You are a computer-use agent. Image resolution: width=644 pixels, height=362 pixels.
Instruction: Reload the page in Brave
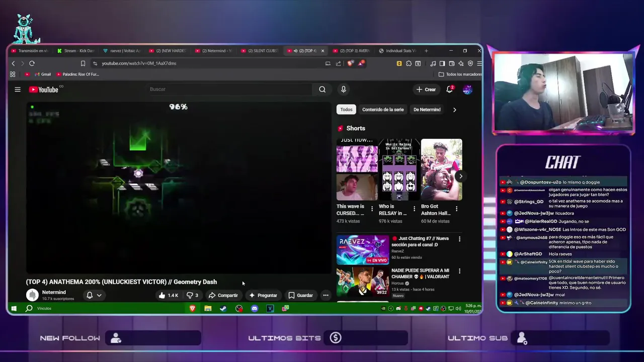click(x=32, y=63)
